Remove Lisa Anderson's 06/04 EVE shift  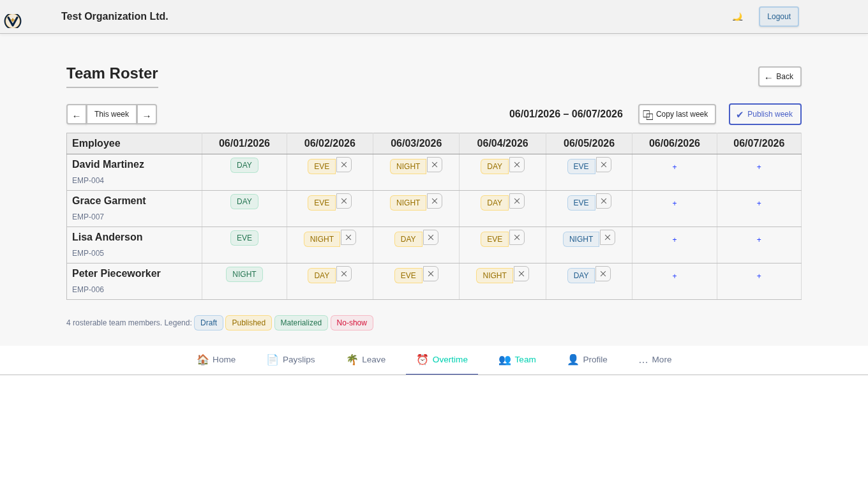[517, 237]
